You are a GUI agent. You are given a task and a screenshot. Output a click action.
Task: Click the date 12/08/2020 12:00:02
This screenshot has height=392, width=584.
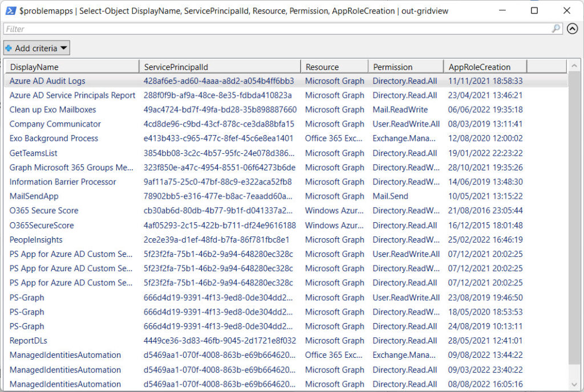[485, 138]
